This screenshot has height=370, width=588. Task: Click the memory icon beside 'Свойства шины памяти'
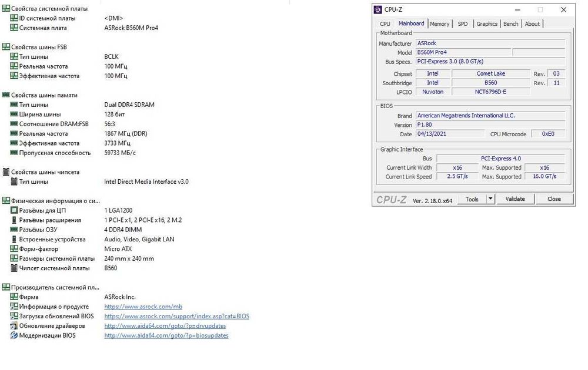[x=6, y=95]
